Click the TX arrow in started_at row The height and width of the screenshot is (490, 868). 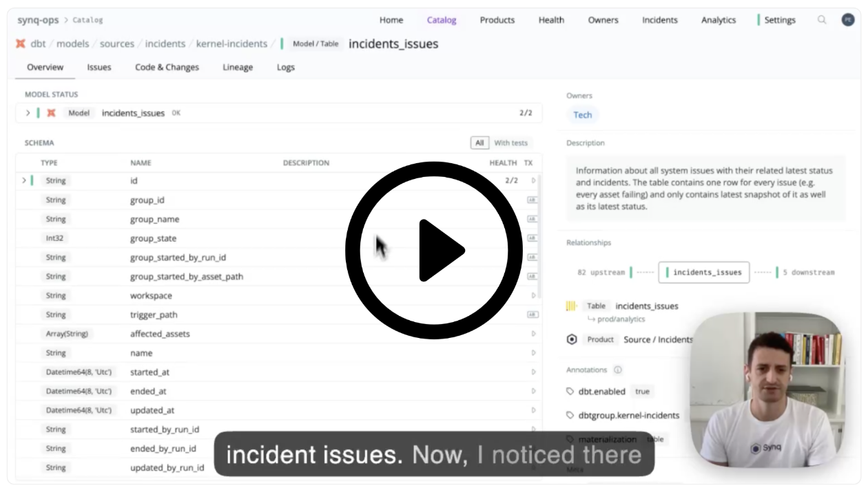click(x=533, y=372)
